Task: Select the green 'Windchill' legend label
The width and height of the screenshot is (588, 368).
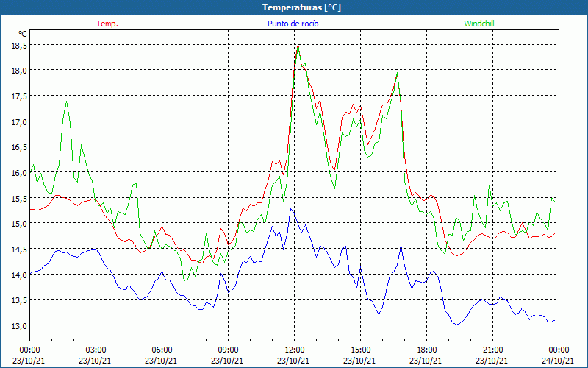Action: 479,24
